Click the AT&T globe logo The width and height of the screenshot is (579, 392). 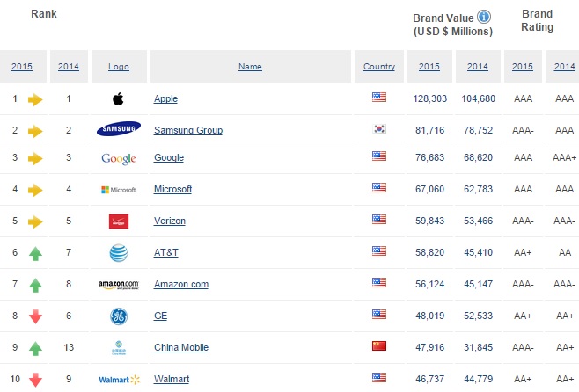click(119, 252)
